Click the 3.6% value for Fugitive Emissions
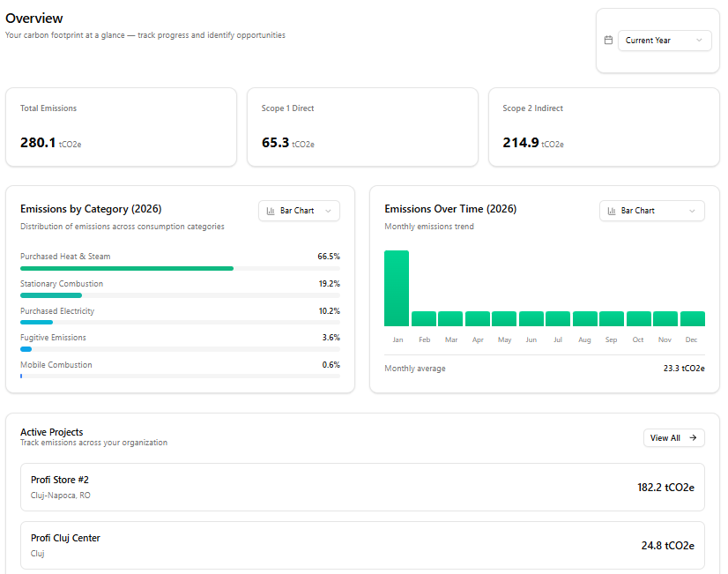Viewport: 728px width, 574px height. pyautogui.click(x=331, y=338)
